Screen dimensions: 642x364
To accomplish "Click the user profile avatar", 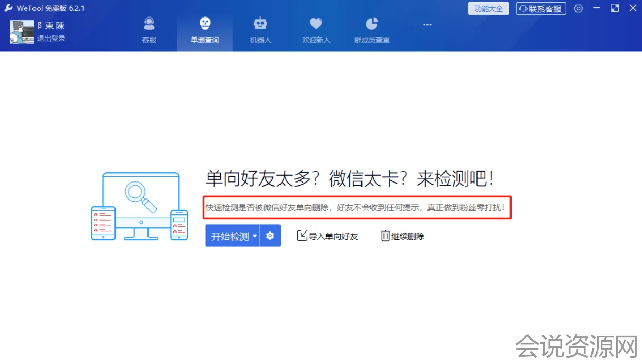I will pyautogui.click(x=22, y=32).
